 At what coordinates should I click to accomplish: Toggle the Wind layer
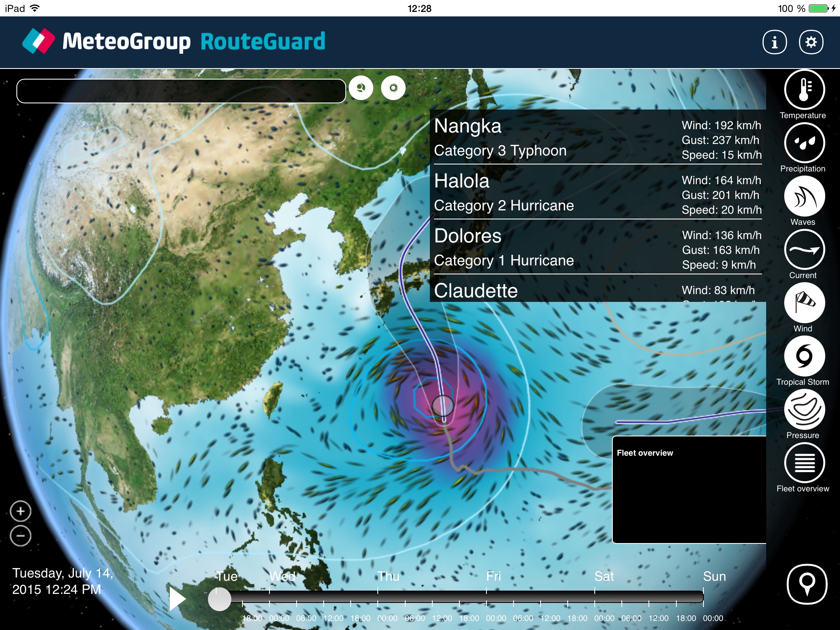(804, 303)
